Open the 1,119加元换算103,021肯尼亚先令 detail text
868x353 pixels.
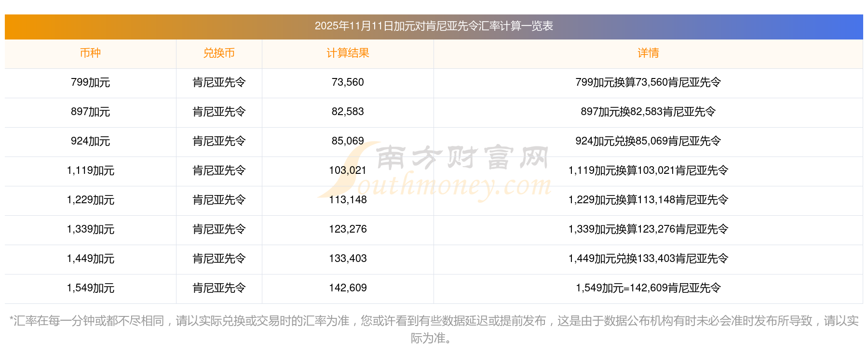point(648,170)
